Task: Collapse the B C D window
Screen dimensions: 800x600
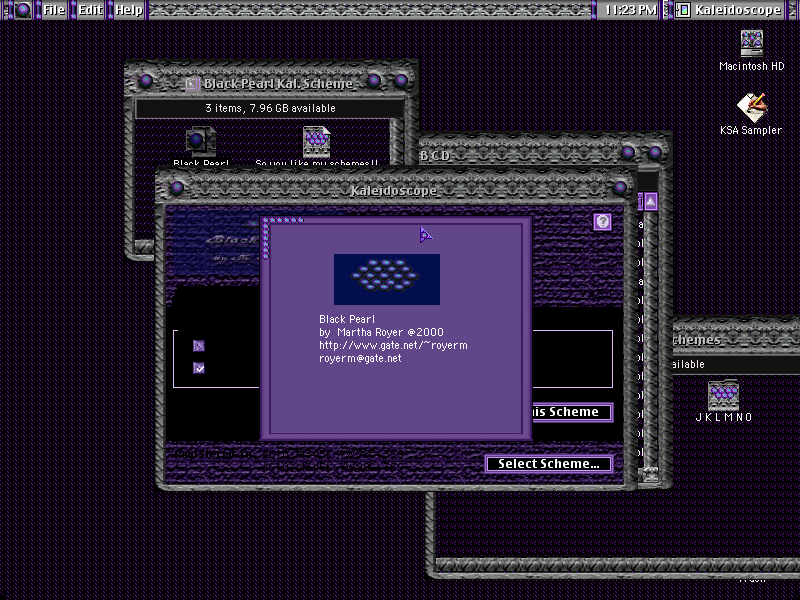Action: click(x=655, y=152)
